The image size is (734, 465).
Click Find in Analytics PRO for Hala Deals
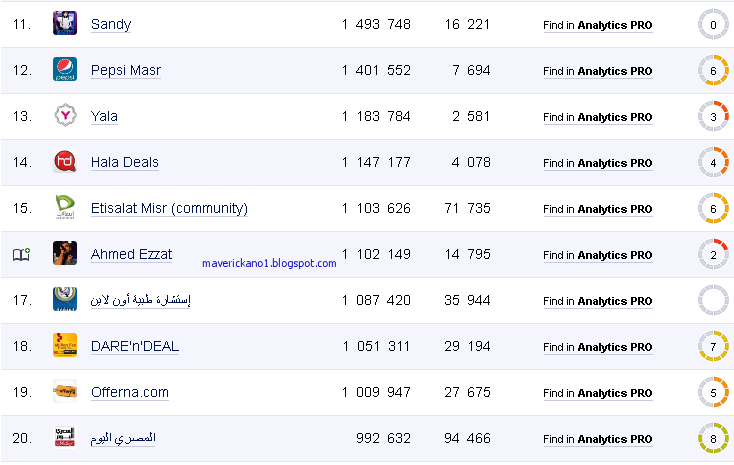(x=598, y=163)
